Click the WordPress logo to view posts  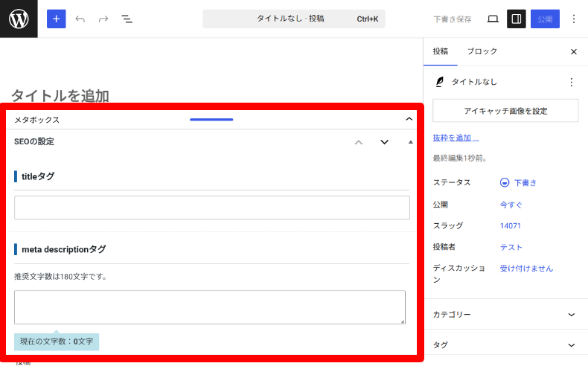coord(19,19)
